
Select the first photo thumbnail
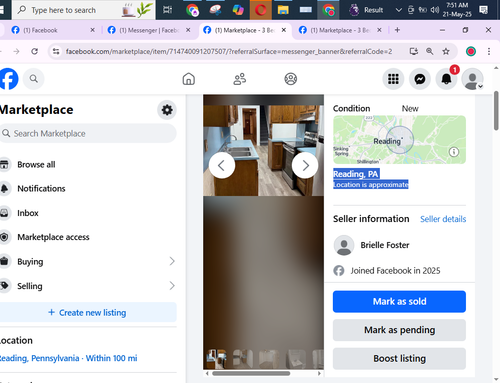(216, 359)
